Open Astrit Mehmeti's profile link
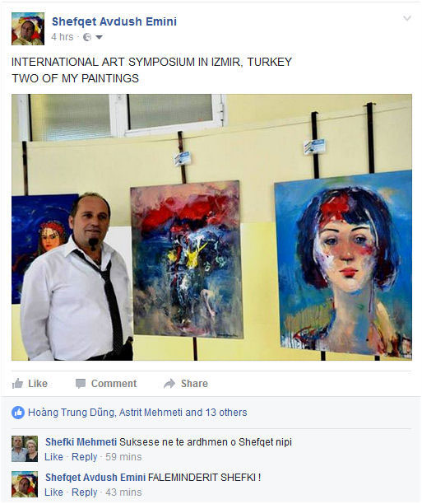Screen dimensions: 422x504 pyautogui.click(x=151, y=413)
